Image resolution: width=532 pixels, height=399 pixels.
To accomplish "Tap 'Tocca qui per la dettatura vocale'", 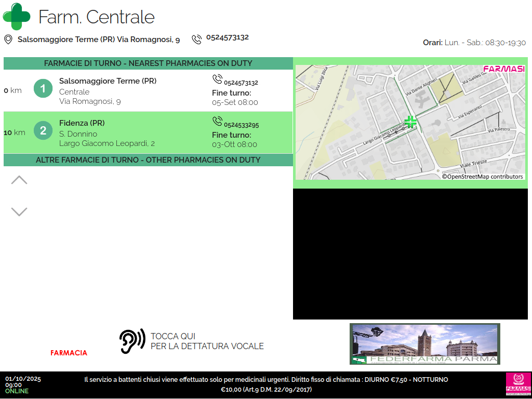I will [x=207, y=341].
